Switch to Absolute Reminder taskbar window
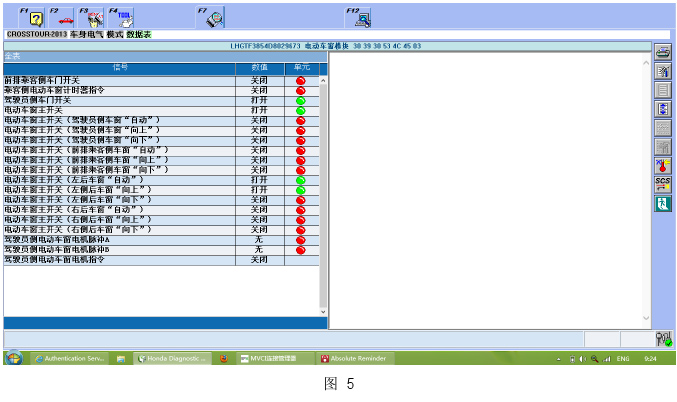 tap(355, 358)
